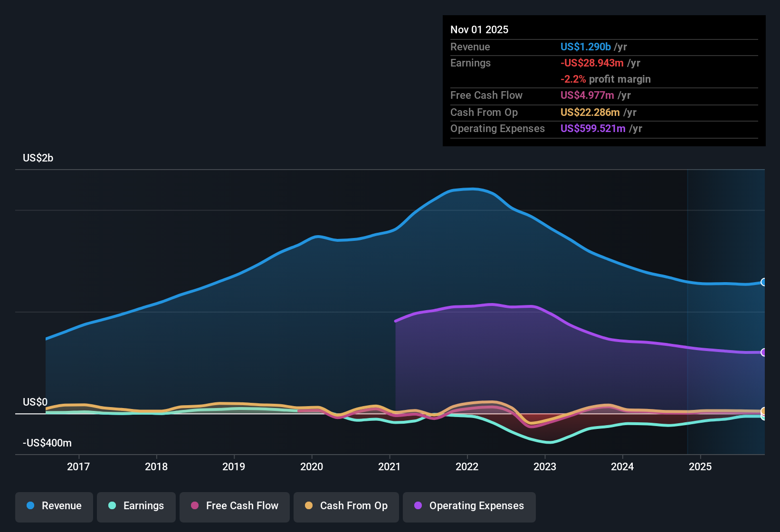Select the -2.2% profit margin text
Screen dimensions: 780x532
coord(606,79)
